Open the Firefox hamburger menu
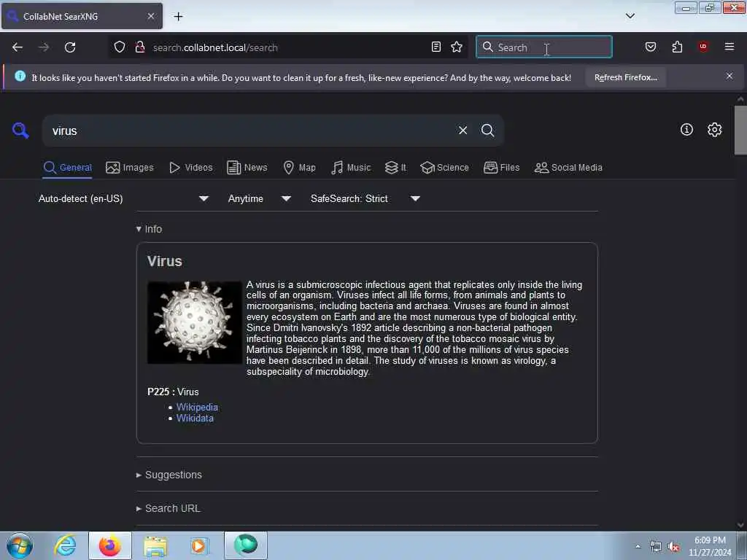This screenshot has width=747, height=560. (729, 47)
